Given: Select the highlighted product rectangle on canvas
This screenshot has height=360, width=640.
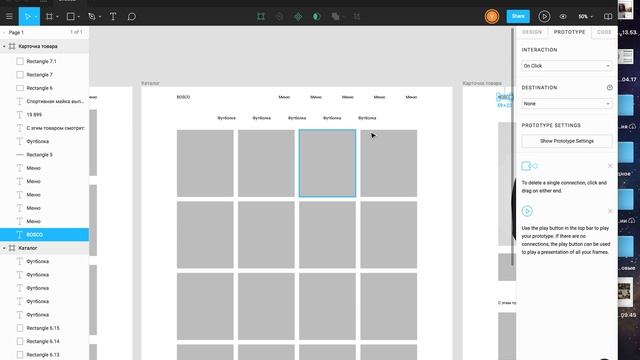Looking at the screenshot, I should pyautogui.click(x=327, y=163).
